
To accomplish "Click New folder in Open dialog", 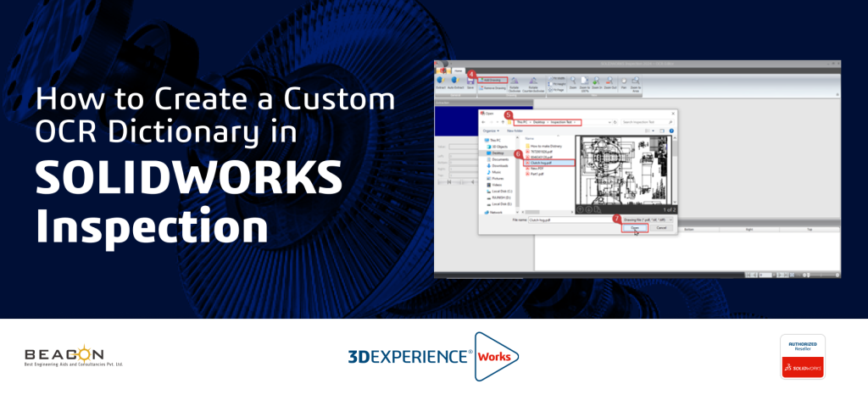I will 515,131.
